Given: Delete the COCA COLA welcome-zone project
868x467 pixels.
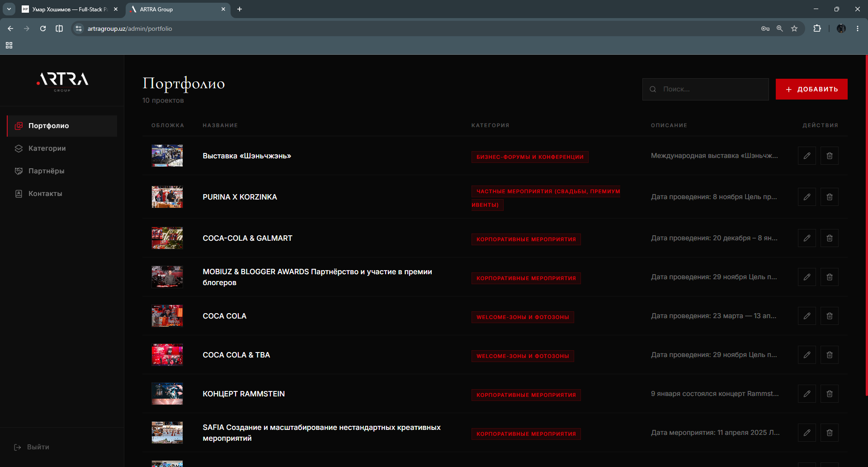Looking at the screenshot, I should [830, 316].
